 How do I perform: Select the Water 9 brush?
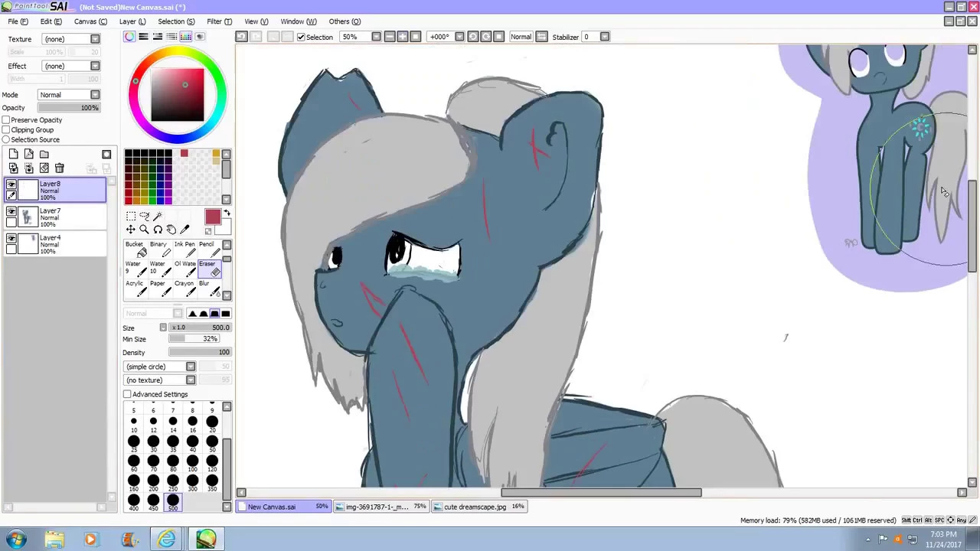coord(136,268)
